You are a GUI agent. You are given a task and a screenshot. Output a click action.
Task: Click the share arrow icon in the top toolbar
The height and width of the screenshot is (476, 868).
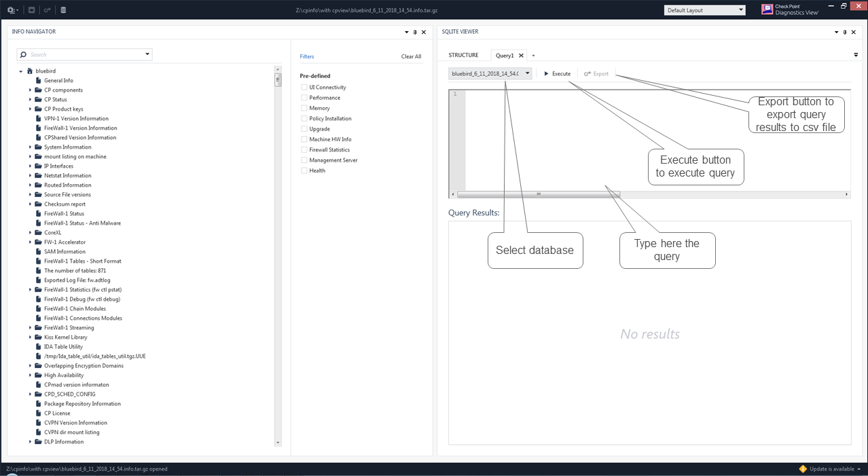tap(47, 10)
